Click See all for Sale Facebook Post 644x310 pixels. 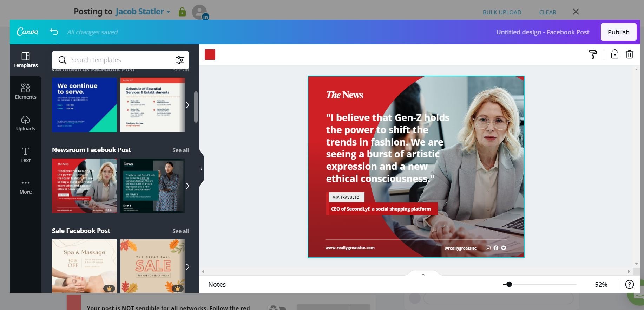click(x=180, y=231)
